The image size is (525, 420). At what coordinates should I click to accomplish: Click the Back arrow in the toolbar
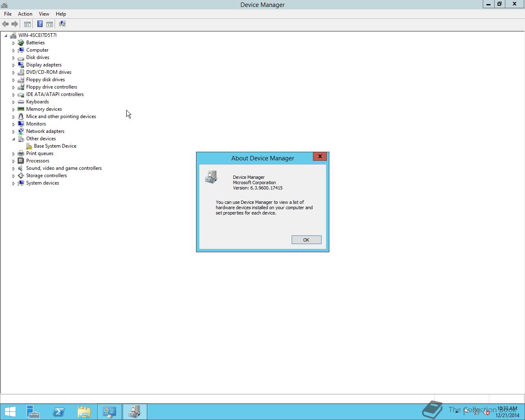click(5, 24)
